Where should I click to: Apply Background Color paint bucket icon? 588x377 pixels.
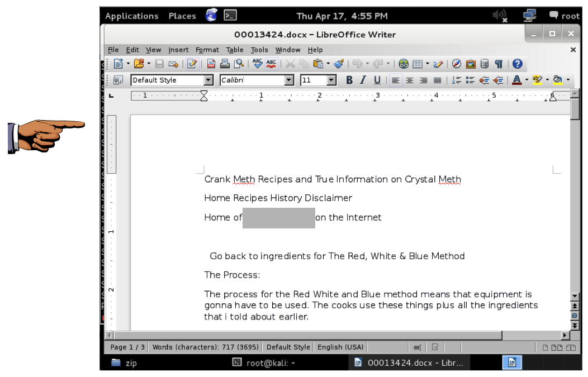[x=558, y=80]
